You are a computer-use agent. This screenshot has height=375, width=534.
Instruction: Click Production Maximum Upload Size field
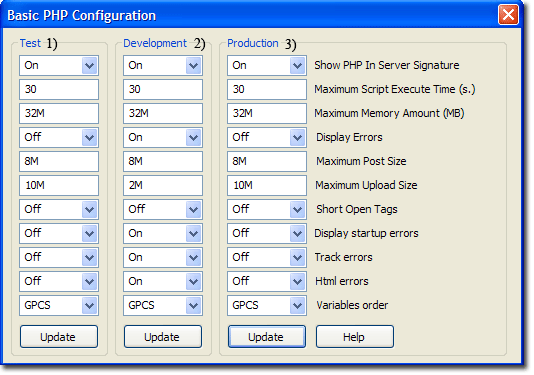point(267,185)
